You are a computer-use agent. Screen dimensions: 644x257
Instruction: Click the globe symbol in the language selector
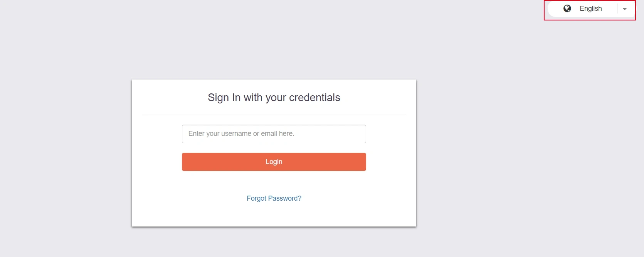567,8
